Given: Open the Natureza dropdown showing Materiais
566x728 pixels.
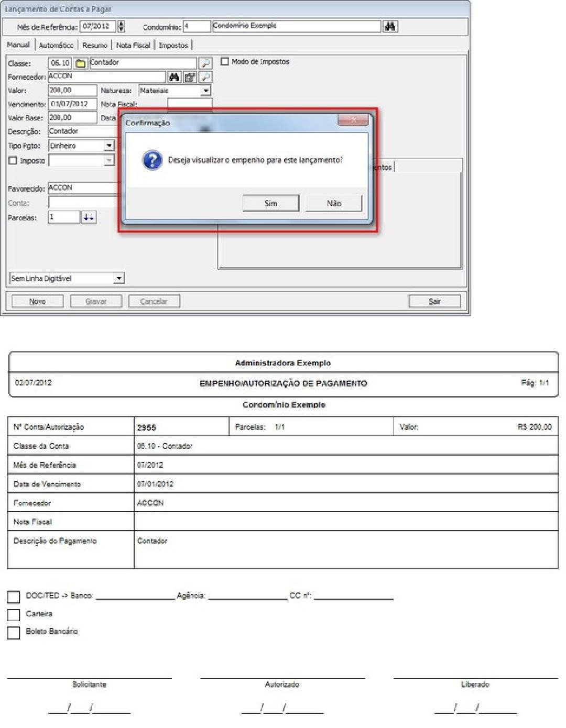Looking at the screenshot, I should (x=206, y=91).
